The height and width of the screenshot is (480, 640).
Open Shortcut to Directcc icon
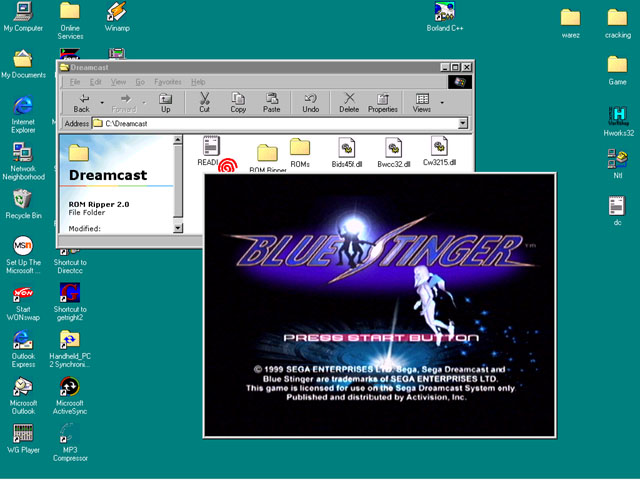click(70, 262)
